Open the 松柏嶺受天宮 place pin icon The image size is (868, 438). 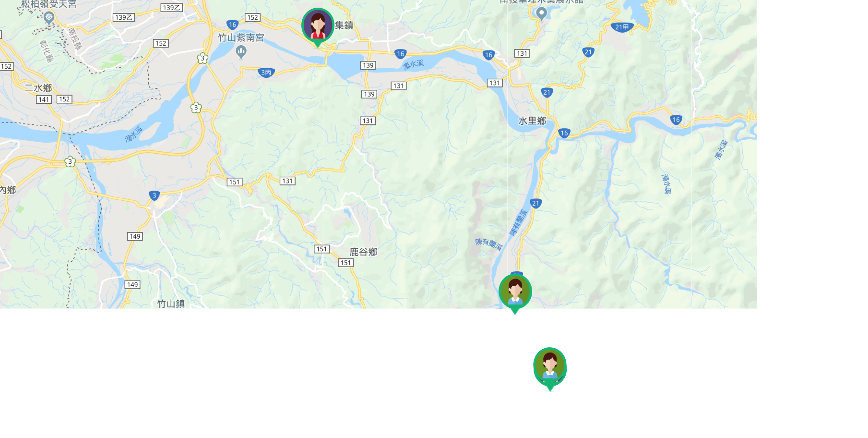click(48, 18)
